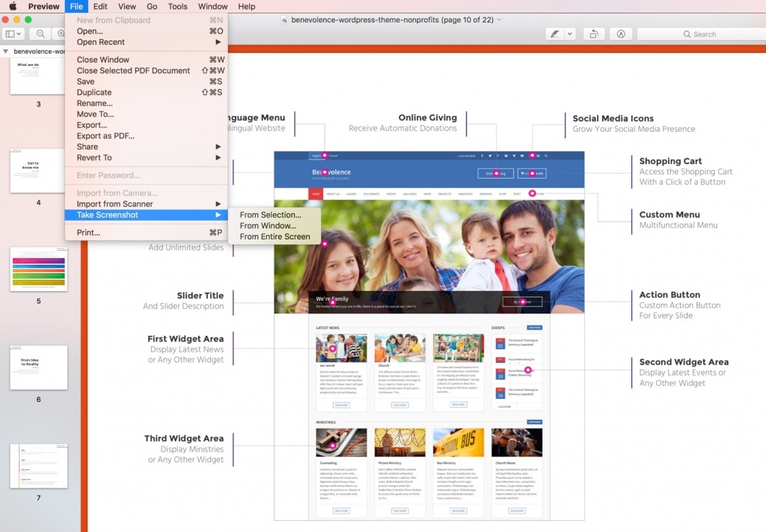The height and width of the screenshot is (532, 766).
Task: Select the zoom in tool
Action: click(62, 34)
